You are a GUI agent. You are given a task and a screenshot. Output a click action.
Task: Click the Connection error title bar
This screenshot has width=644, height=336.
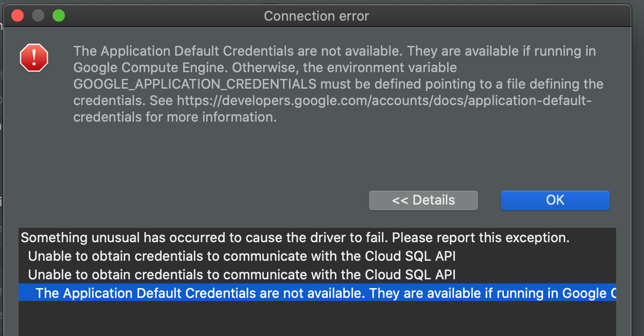(x=316, y=16)
